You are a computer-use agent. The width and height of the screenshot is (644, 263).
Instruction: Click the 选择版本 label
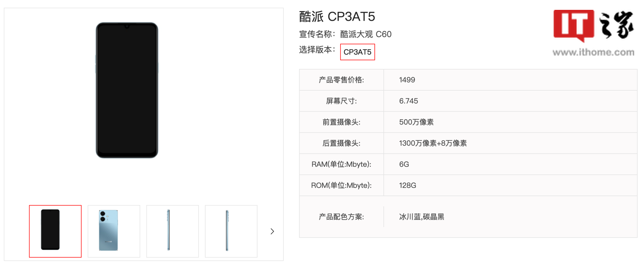[x=317, y=50]
